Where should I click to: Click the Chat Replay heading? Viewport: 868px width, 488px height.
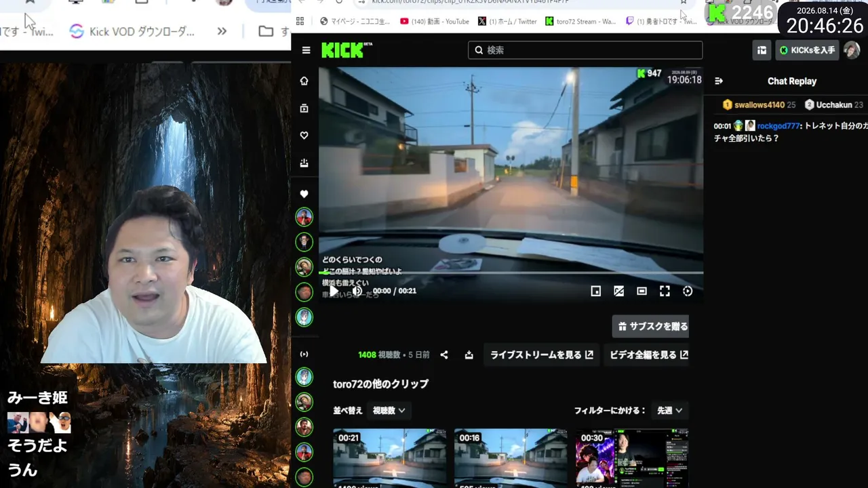pos(792,81)
